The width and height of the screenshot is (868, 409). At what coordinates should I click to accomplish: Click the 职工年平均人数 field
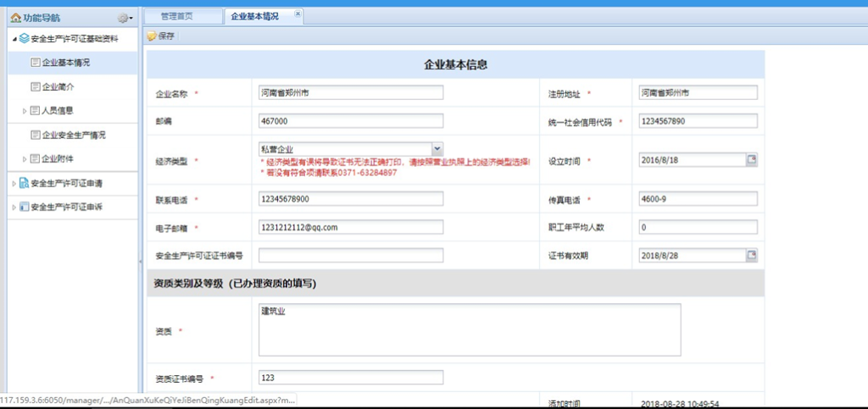pyautogui.click(x=698, y=227)
